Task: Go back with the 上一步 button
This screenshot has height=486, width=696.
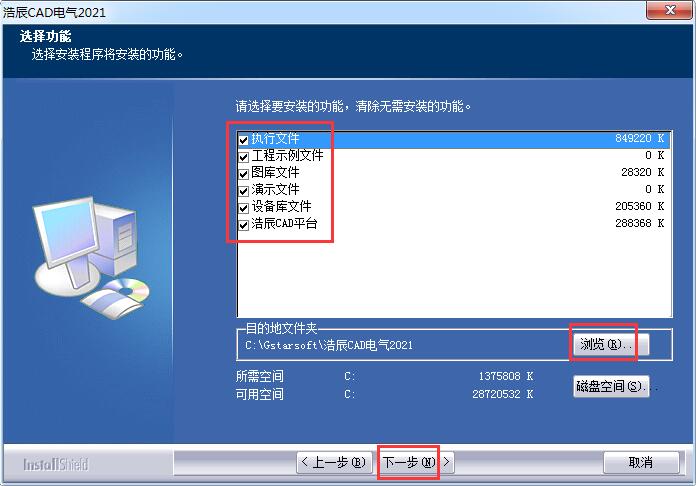Action: 334,462
